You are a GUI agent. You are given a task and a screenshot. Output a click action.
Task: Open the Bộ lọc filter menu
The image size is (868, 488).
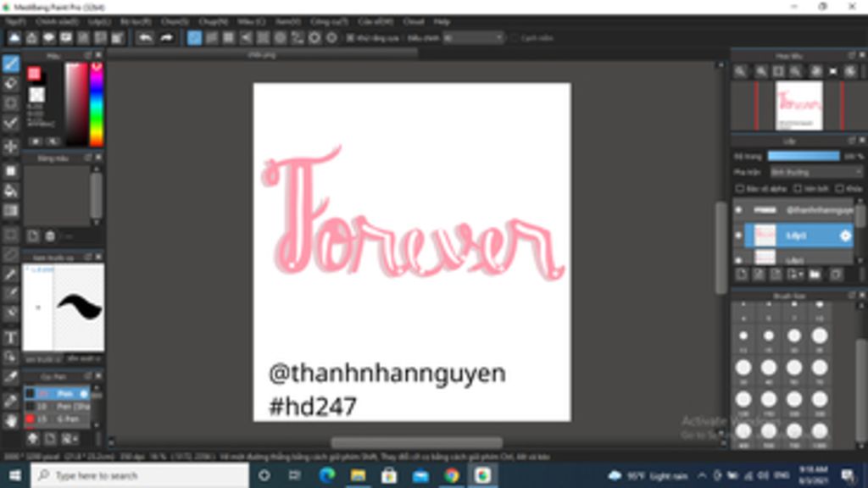coord(136,21)
